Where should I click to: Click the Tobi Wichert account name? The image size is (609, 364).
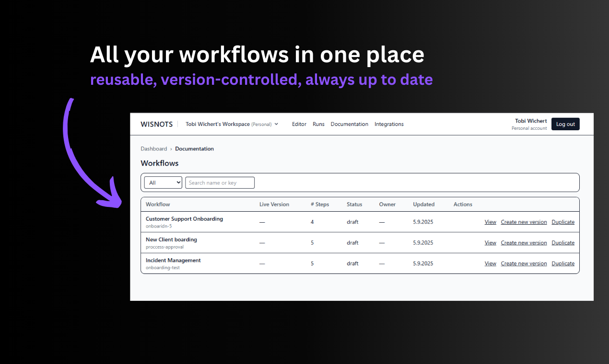click(531, 121)
